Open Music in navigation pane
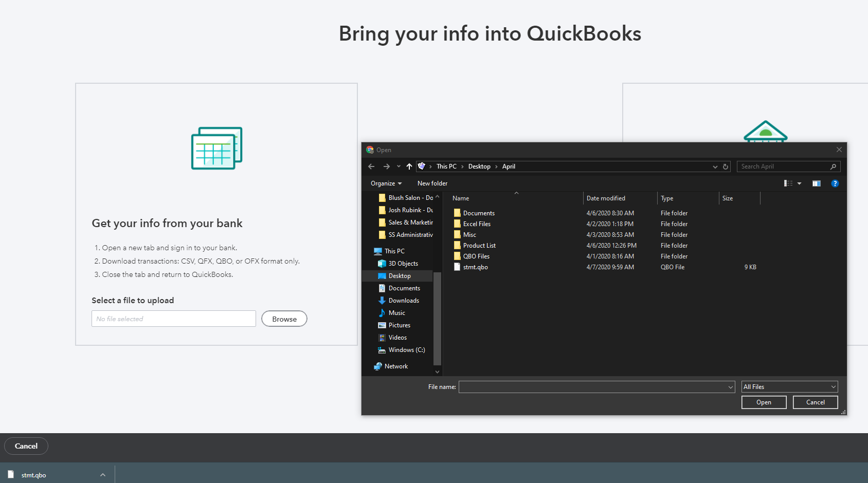This screenshot has height=483, width=868. (x=392, y=313)
